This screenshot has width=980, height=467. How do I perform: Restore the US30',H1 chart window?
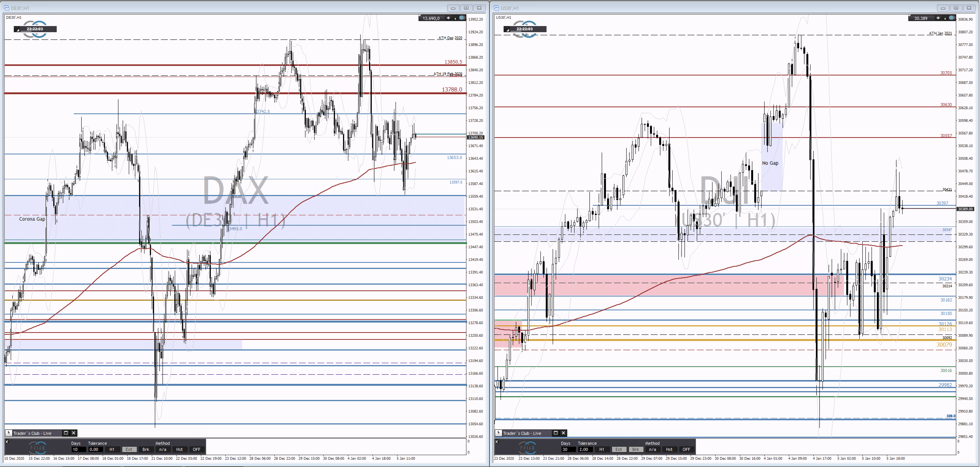pyautogui.click(x=956, y=8)
